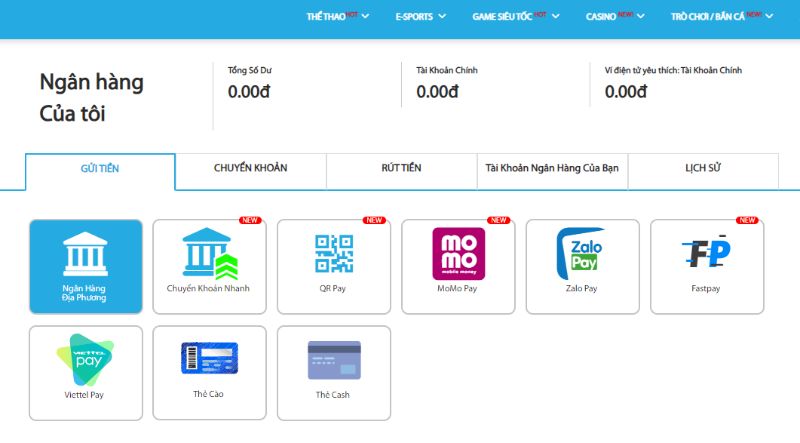The image size is (800, 443).
Task: Select the Viettel Pay logo
Action: pos(85,360)
